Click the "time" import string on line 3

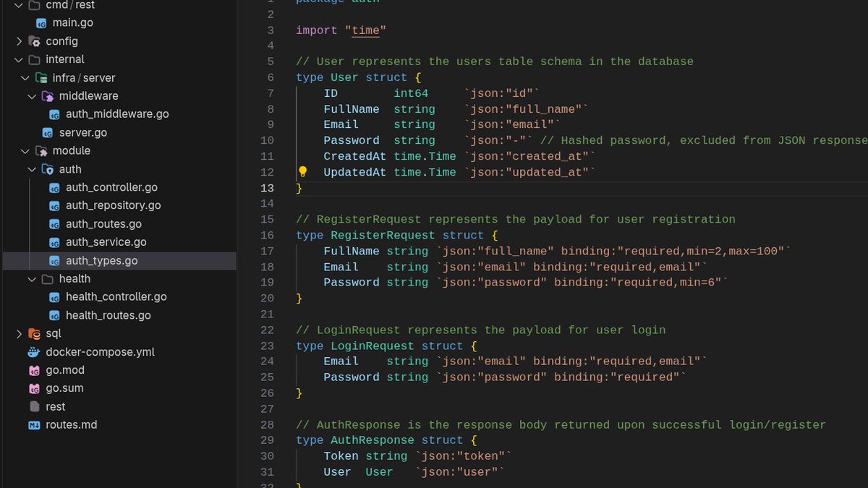[x=365, y=30]
